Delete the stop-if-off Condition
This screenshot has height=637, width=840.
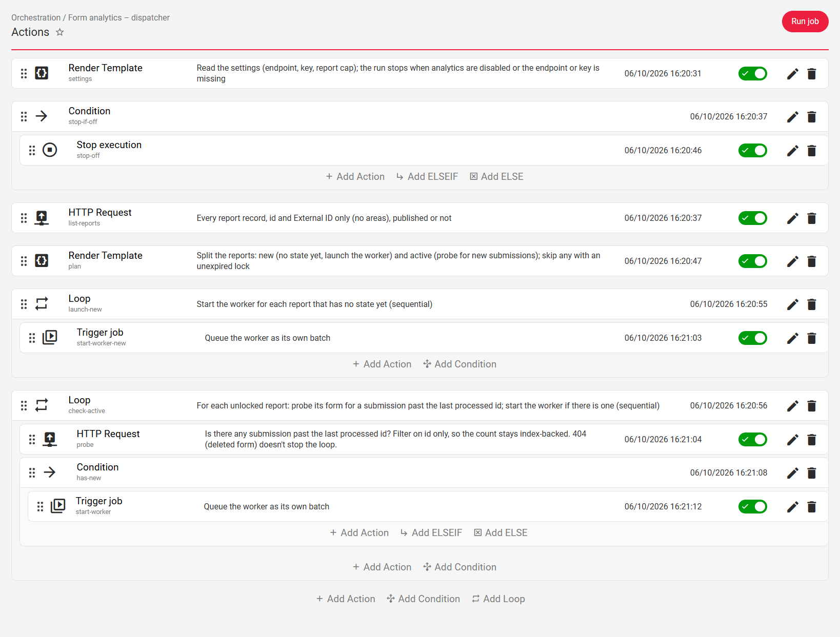click(812, 117)
